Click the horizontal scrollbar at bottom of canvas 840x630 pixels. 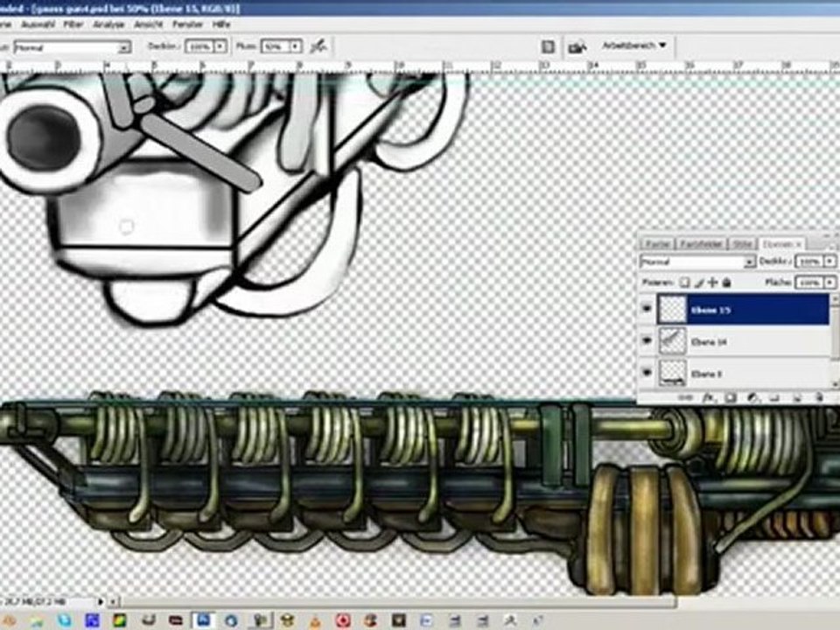coord(396,602)
